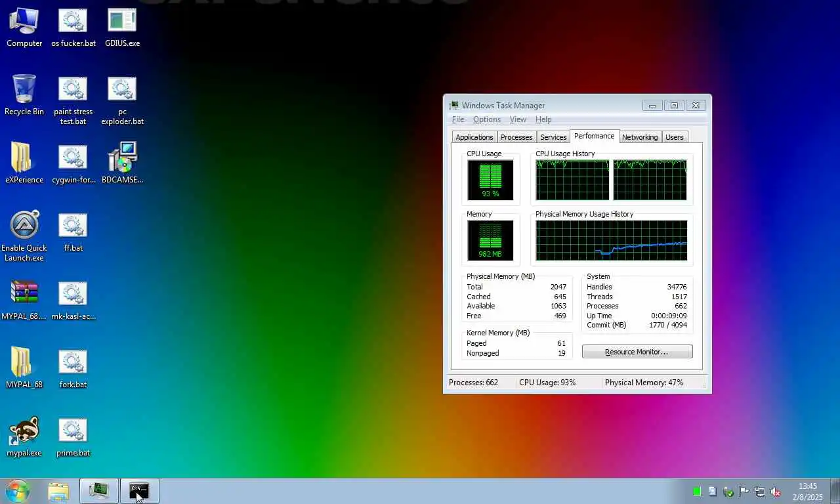Select the prime.bat desktop file

coord(73,437)
